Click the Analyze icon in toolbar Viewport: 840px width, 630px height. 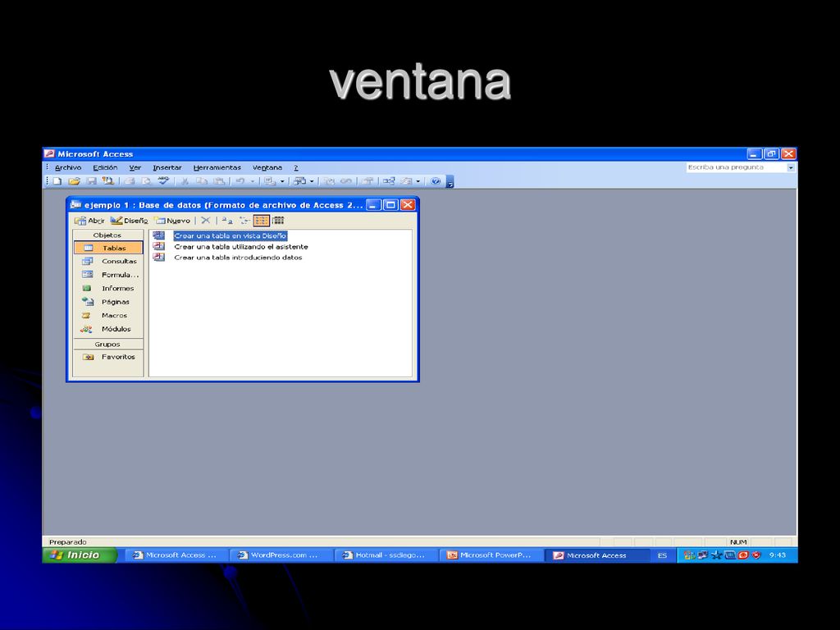pos(300,181)
